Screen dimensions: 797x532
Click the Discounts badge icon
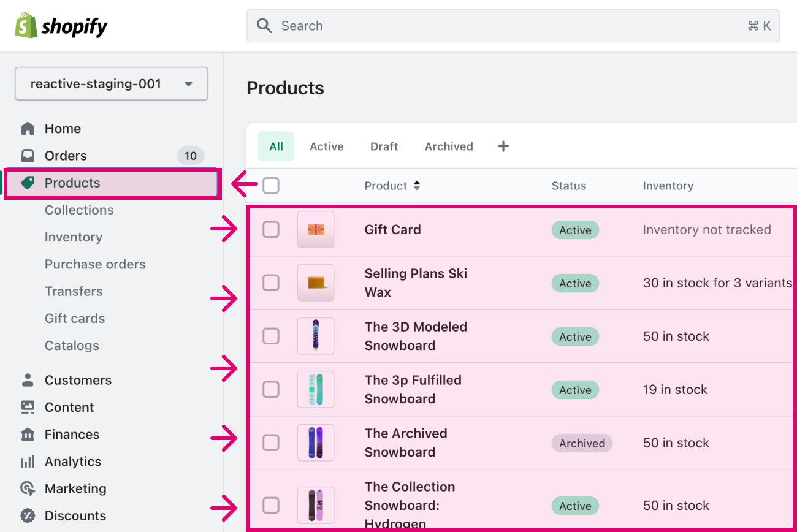coord(28,515)
